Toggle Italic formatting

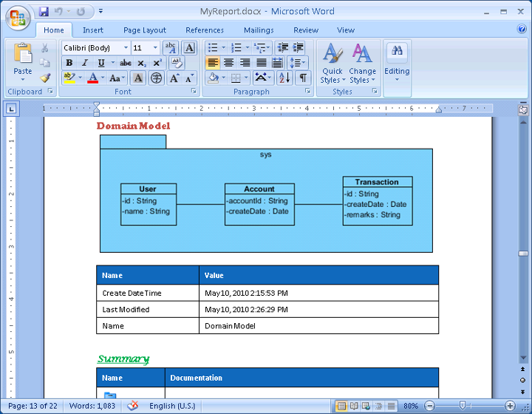tap(85, 63)
